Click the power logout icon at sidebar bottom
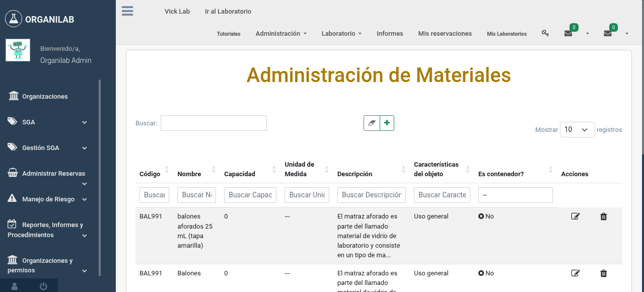The width and height of the screenshot is (644, 292). coord(43,286)
